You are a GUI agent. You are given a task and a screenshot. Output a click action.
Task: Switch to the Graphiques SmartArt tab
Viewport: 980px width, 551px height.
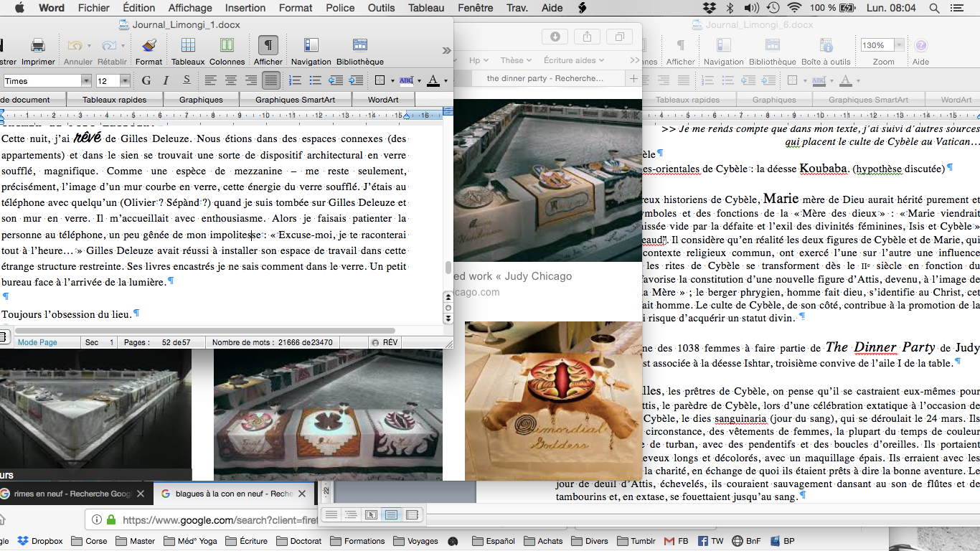tap(296, 100)
